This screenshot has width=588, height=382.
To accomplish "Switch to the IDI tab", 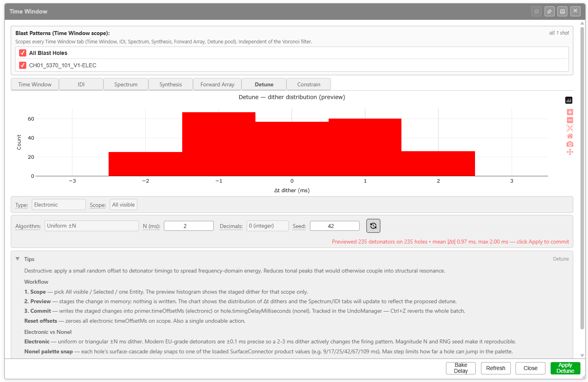I will 81,84.
